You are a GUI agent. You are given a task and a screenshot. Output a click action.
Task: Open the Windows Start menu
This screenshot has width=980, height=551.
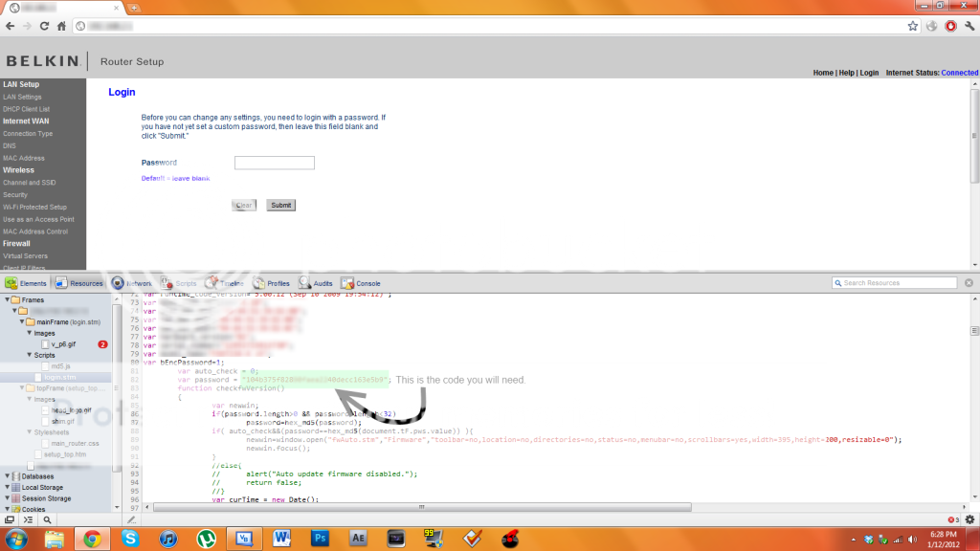(16, 539)
